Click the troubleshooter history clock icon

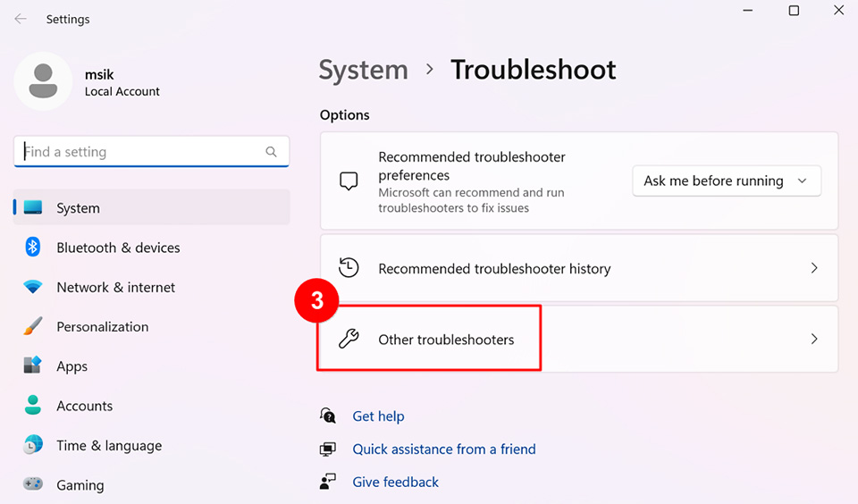pyautogui.click(x=349, y=267)
